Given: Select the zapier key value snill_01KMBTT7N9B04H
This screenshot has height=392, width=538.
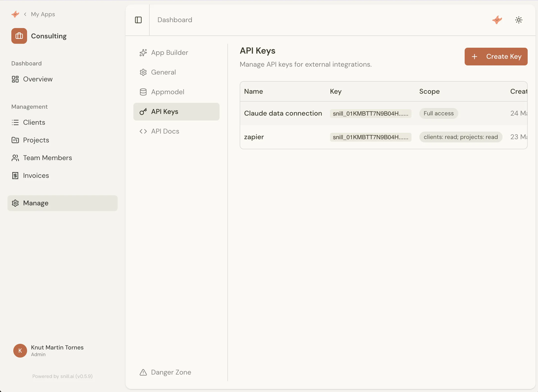Looking at the screenshot, I should tap(370, 137).
